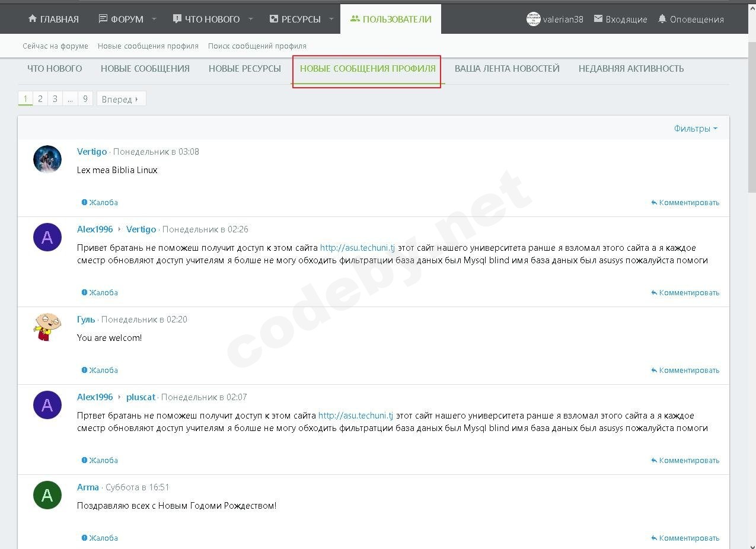Open the Ресурсы tab
Screen dimensions: 756x549
point(295,19)
